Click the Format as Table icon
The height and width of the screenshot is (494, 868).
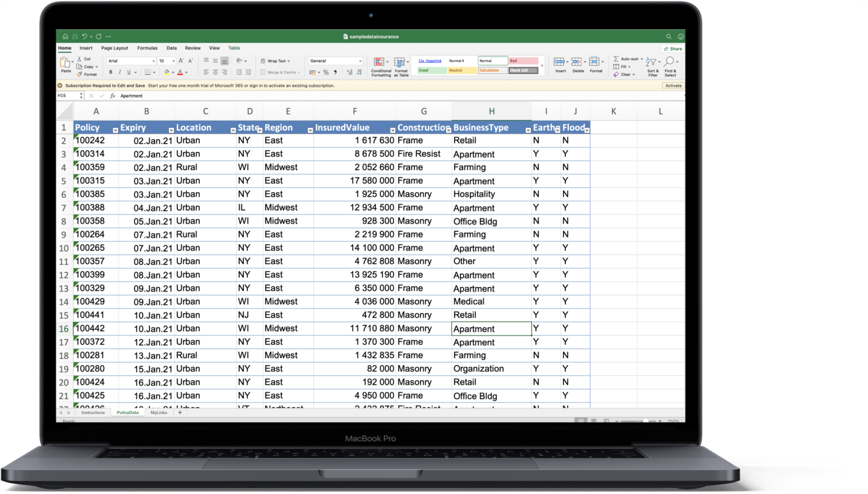[x=399, y=62]
